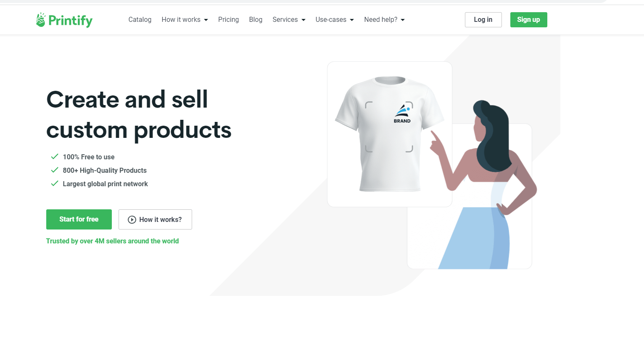Click the Log in button
This screenshot has height=343, width=644.
(x=483, y=20)
